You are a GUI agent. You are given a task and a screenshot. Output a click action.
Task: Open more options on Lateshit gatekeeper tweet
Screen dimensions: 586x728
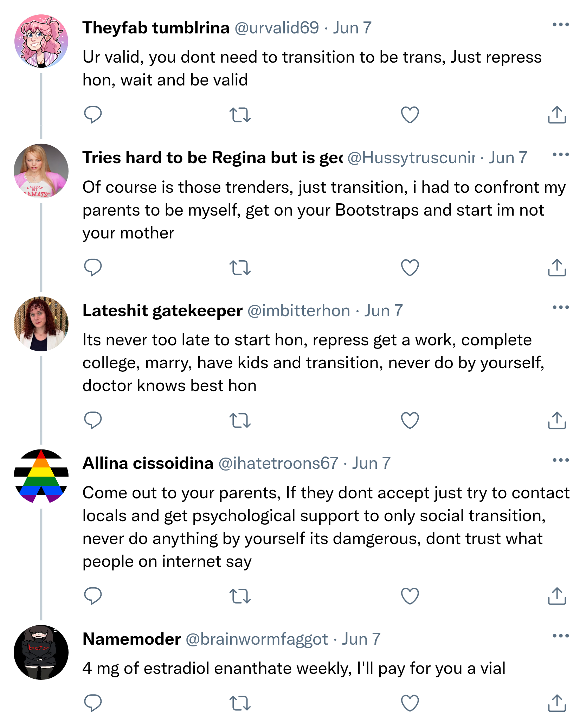[560, 307]
